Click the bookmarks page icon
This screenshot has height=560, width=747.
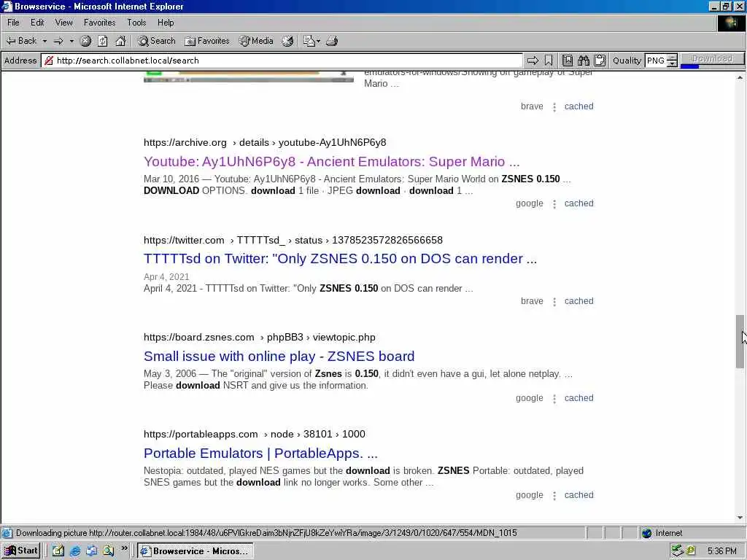click(x=568, y=61)
